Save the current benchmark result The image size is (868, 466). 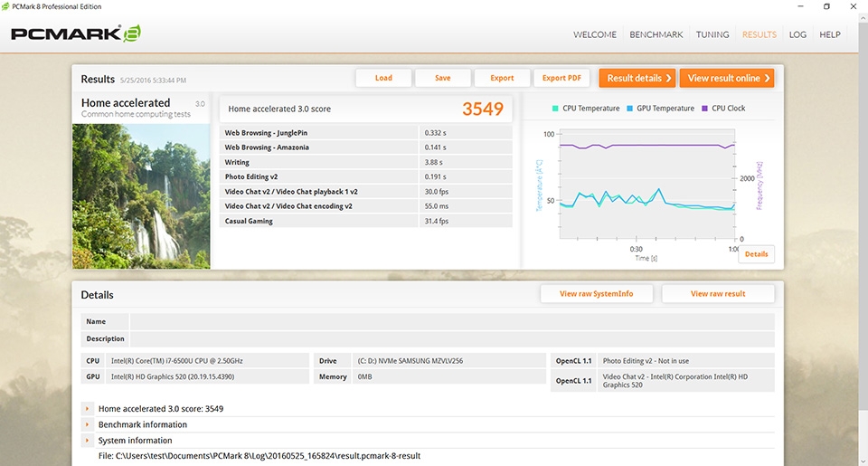click(442, 78)
